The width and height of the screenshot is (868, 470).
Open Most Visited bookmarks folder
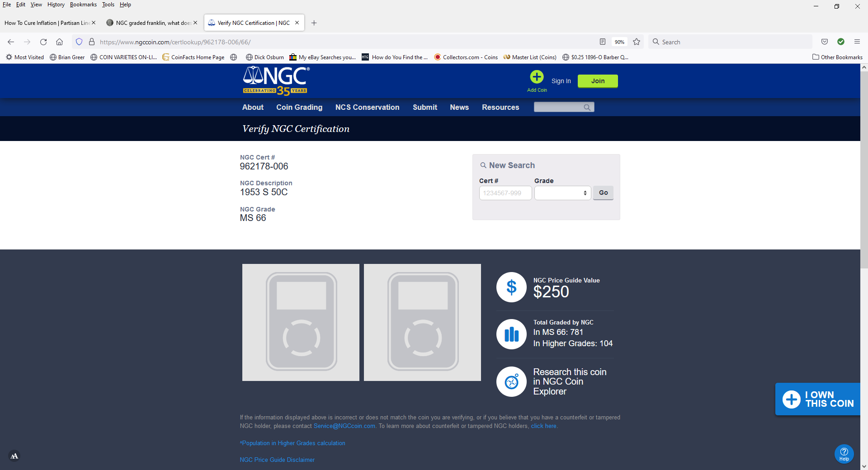pyautogui.click(x=25, y=57)
